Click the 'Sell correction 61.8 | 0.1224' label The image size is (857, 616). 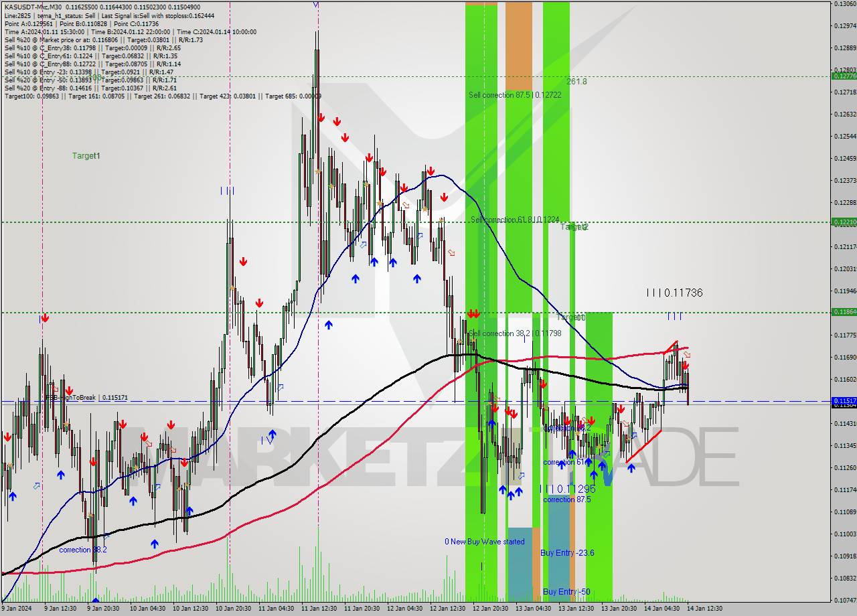(514, 220)
